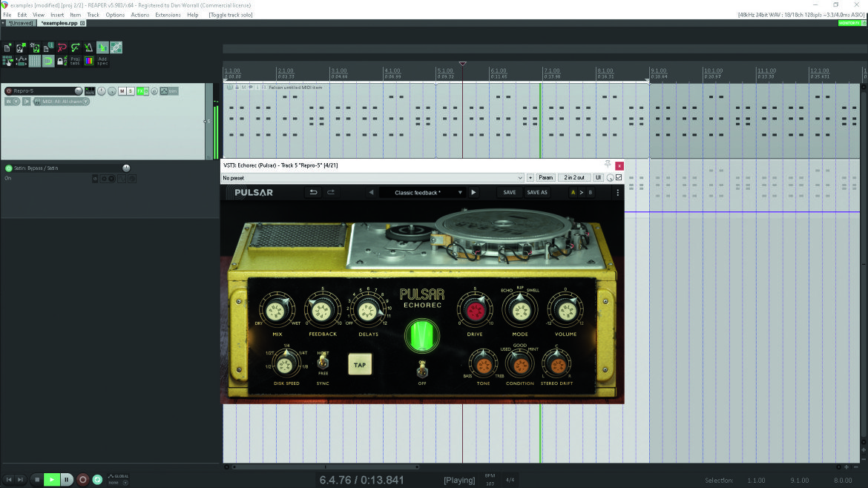Solo the Repro-5 track
868x488 pixels.
coord(131,90)
